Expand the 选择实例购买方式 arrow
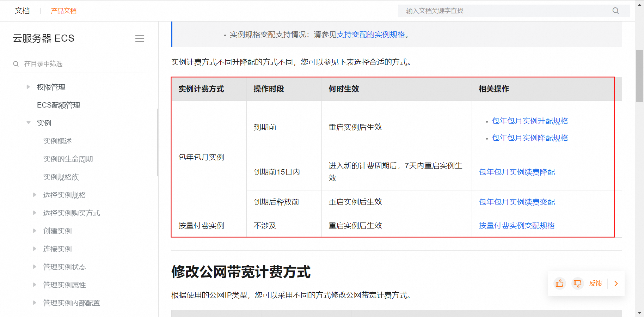This screenshot has height=317, width=644. pyautogui.click(x=35, y=213)
